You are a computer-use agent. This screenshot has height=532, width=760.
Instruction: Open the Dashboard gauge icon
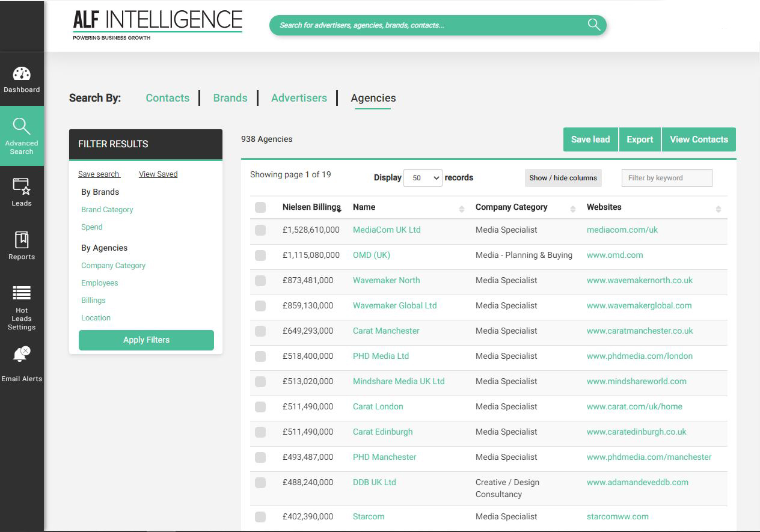tap(22, 74)
